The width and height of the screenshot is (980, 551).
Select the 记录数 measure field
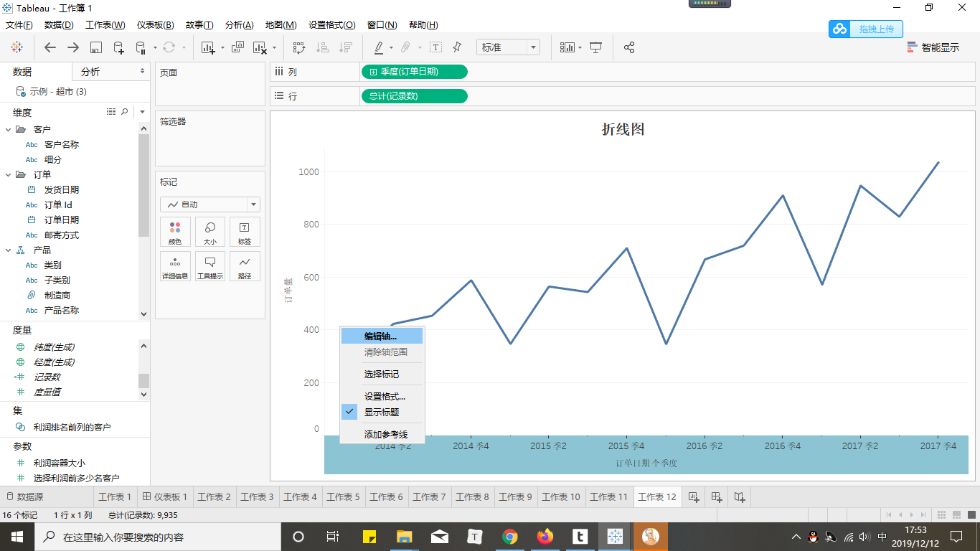pyautogui.click(x=47, y=377)
